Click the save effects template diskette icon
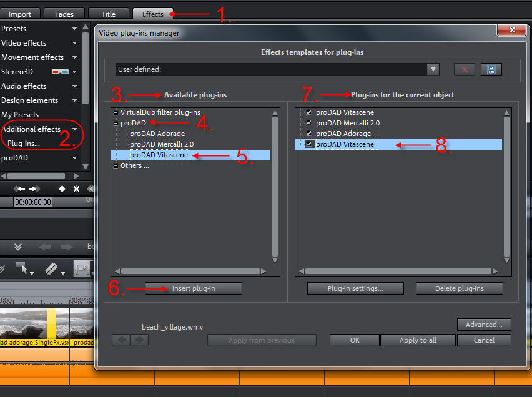The image size is (532, 397). tap(491, 69)
